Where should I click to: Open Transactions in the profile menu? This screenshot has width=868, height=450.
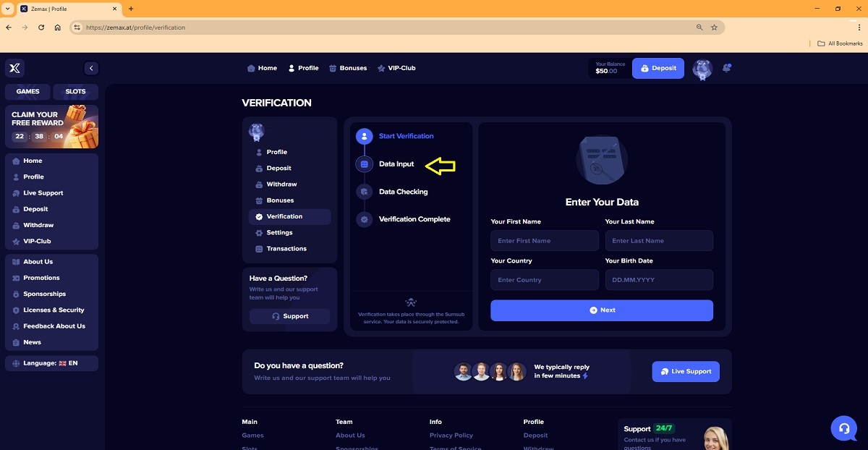tap(286, 249)
